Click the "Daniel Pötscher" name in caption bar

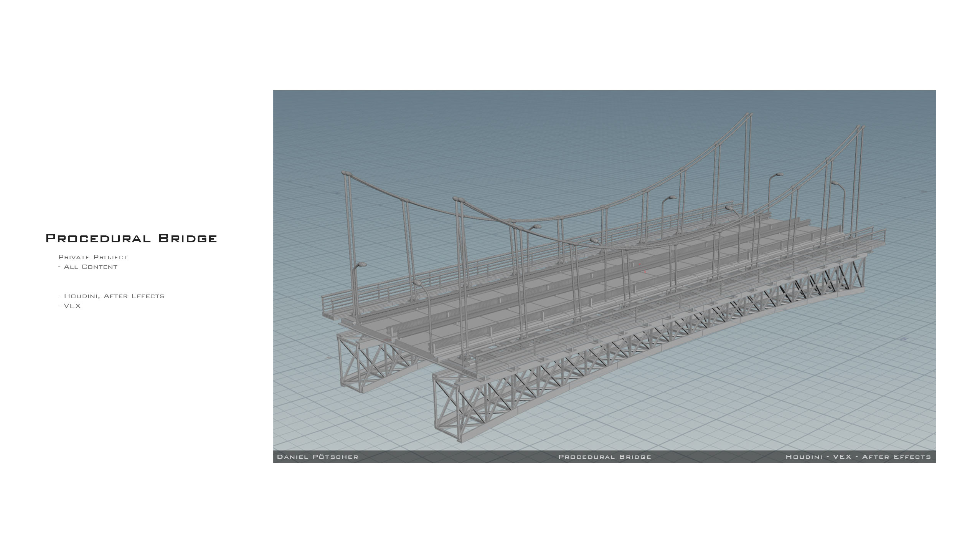[x=317, y=457]
